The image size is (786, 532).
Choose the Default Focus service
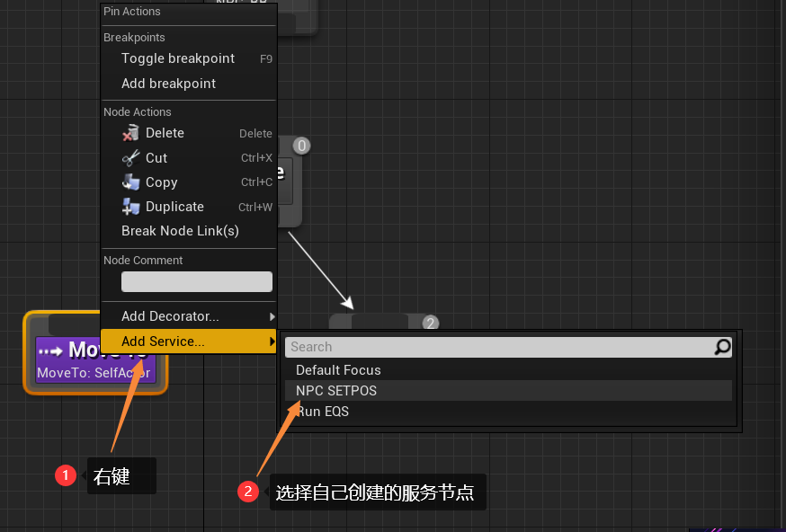(x=338, y=369)
